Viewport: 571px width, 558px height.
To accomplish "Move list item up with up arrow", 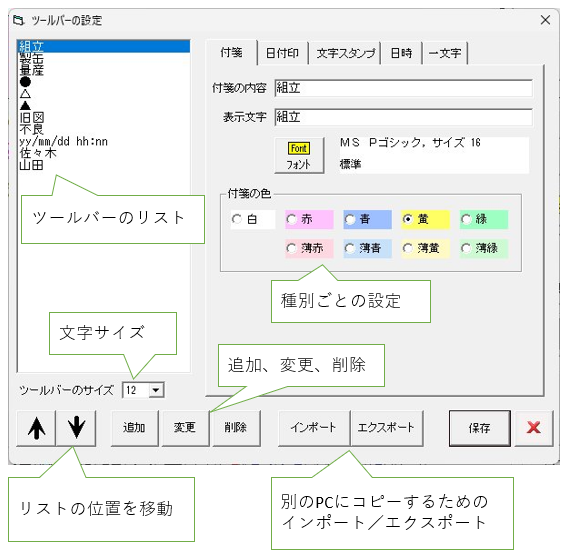I will 36,428.
